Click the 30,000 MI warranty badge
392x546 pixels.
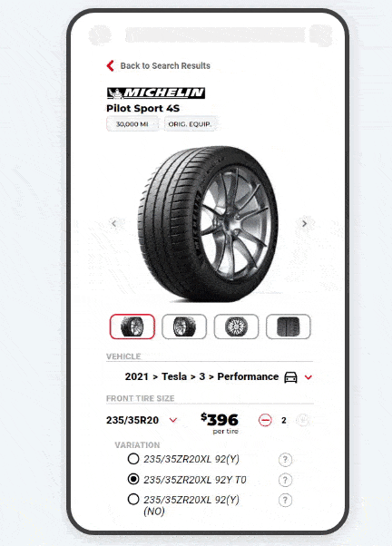click(x=132, y=124)
